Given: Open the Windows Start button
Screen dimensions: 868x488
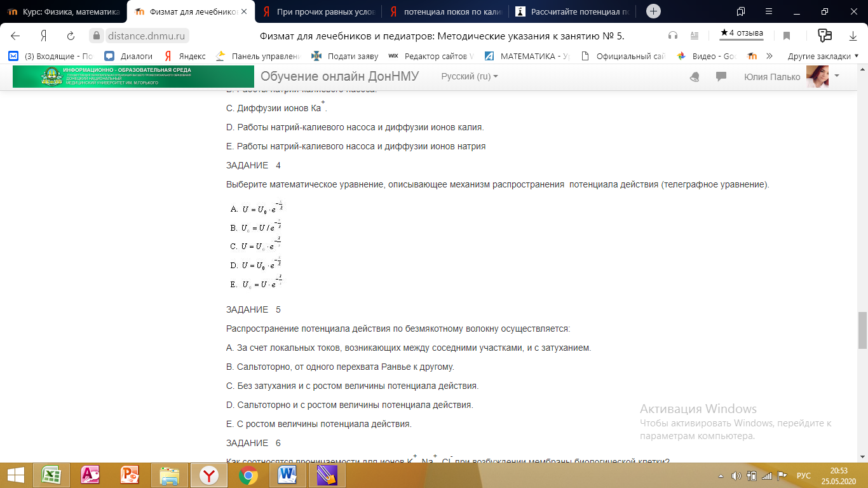Looking at the screenshot, I should tap(15, 475).
